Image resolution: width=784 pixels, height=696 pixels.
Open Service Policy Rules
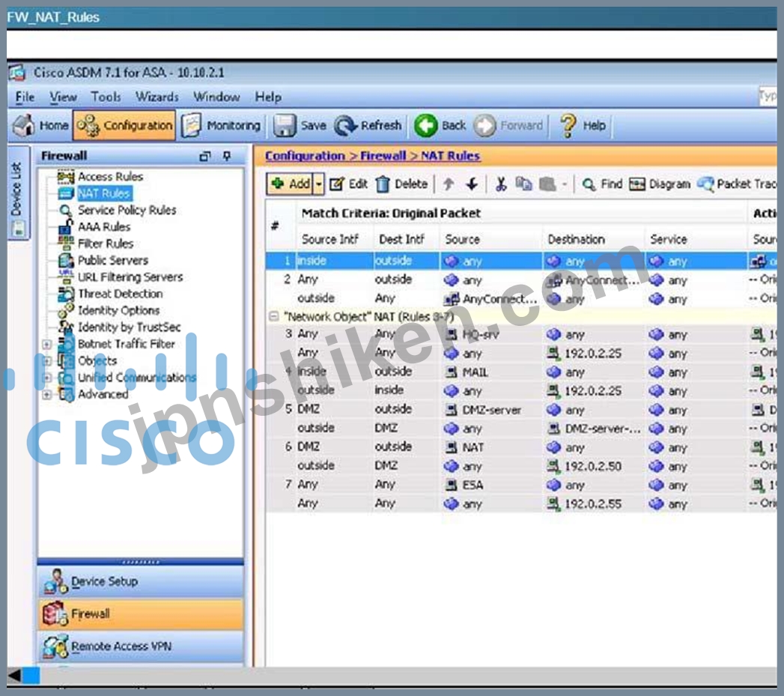(127, 211)
